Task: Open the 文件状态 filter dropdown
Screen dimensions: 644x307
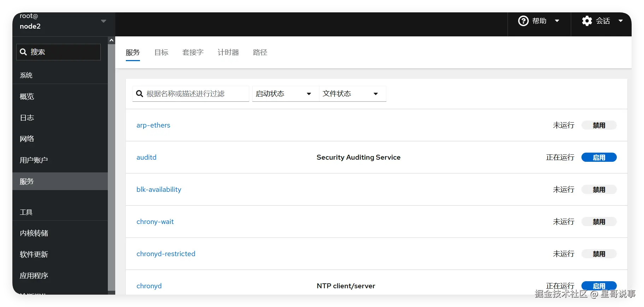Action: [x=353, y=94]
